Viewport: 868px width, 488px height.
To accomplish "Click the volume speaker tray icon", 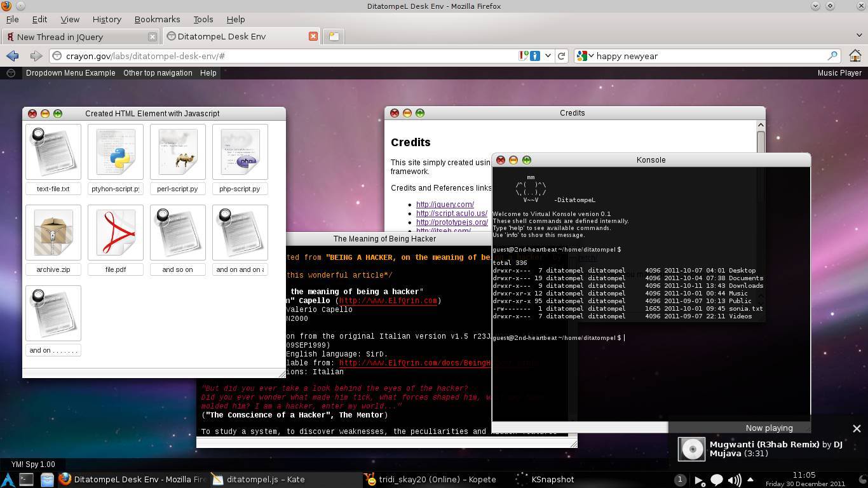I will pos(734,480).
